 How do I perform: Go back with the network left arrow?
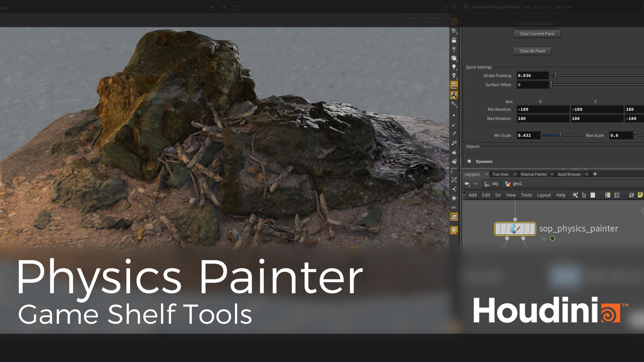(x=467, y=184)
